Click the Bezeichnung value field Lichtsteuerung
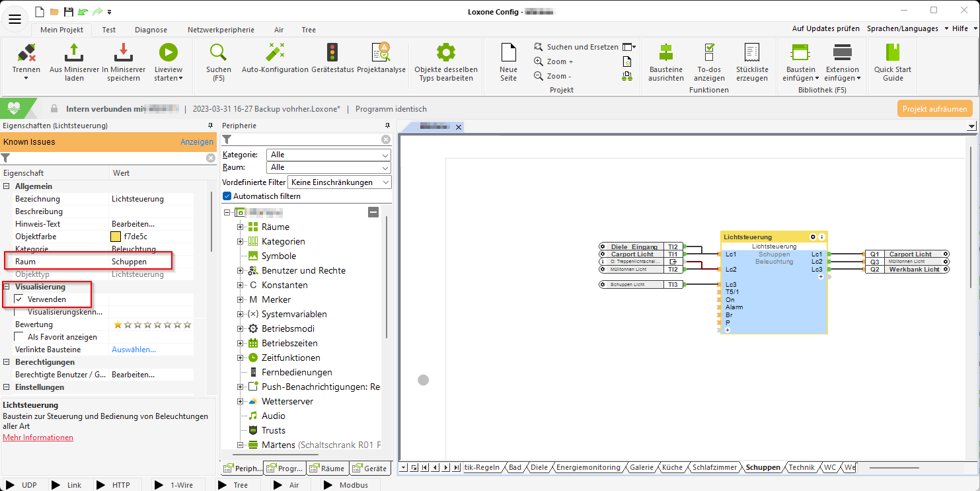The height and width of the screenshot is (491, 980). pyautogui.click(x=151, y=199)
